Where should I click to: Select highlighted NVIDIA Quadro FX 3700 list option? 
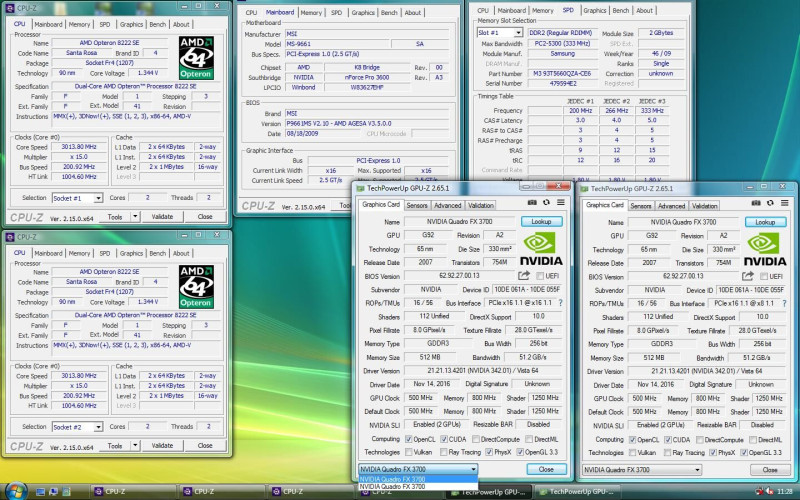coord(418,479)
